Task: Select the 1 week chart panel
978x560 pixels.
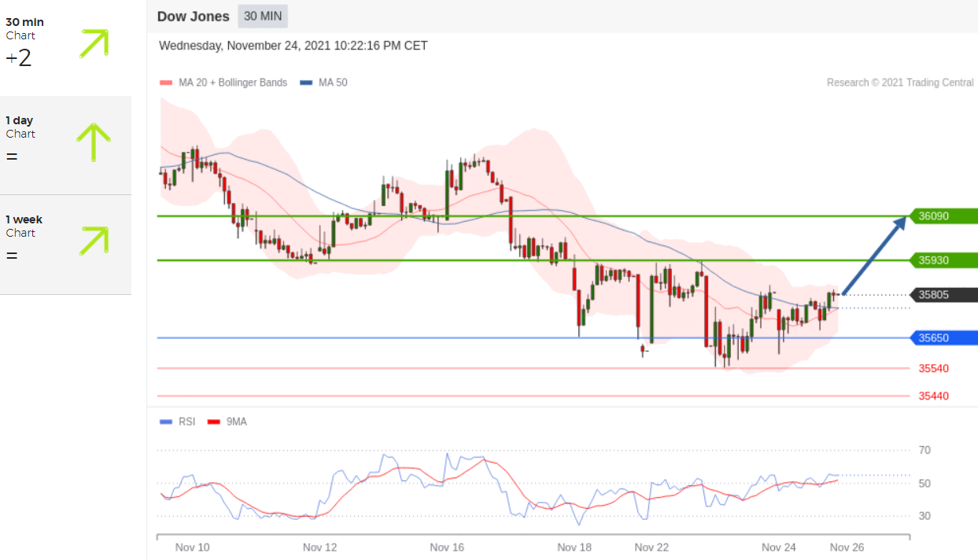Action: click(65, 245)
